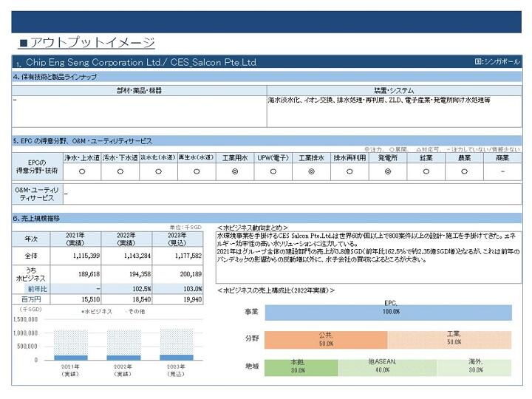Click the circle symbol under 排水再利用
This screenshot has height=399, width=532.
(x=349, y=171)
